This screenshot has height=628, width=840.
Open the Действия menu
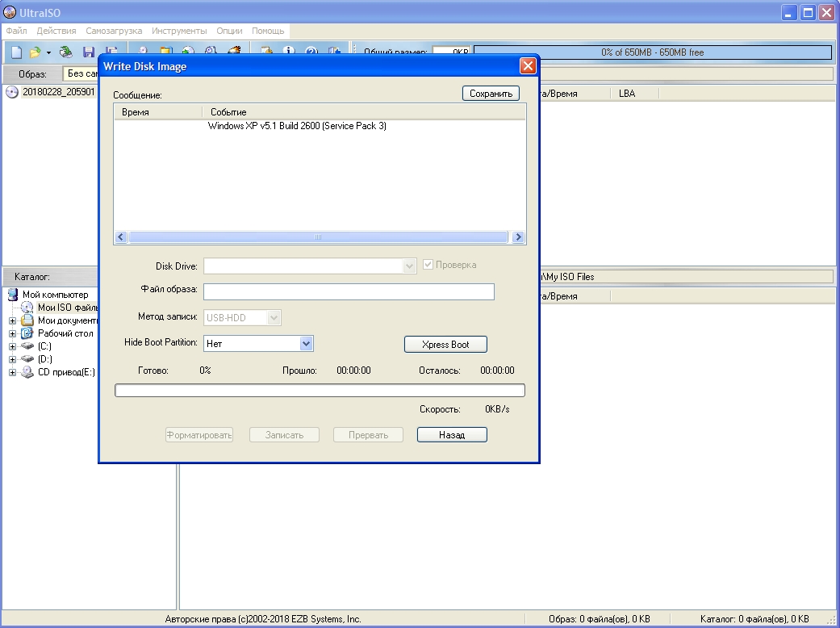[x=56, y=31]
